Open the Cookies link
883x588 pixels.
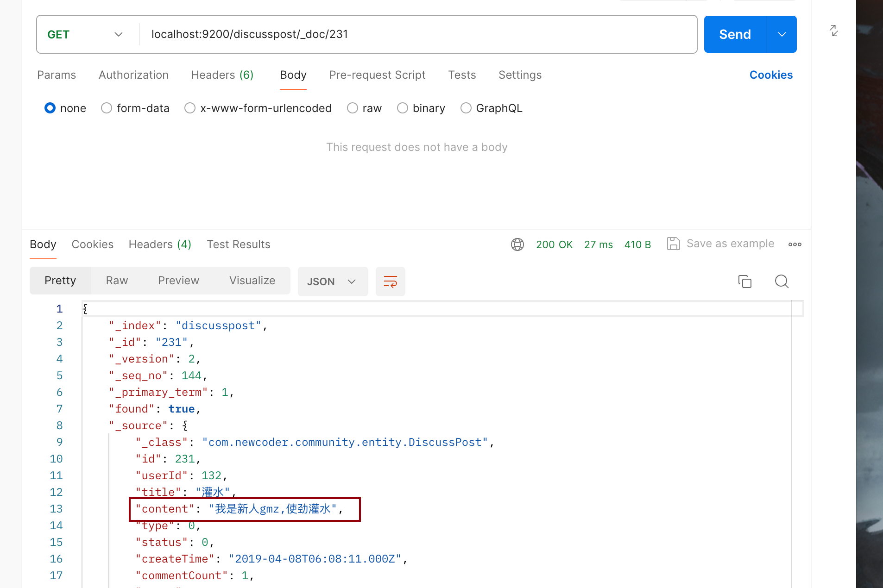click(771, 75)
